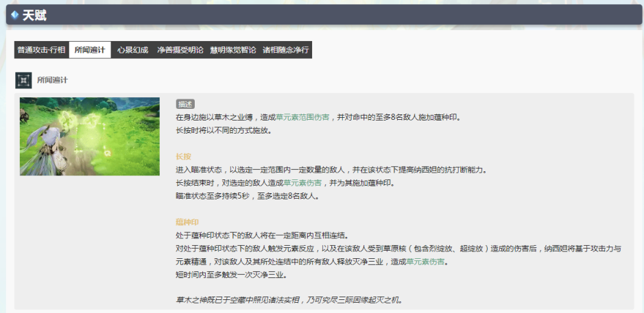The height and width of the screenshot is (313, 644).
Task: Switch to the 心景幻成 tab
Action: tap(132, 50)
